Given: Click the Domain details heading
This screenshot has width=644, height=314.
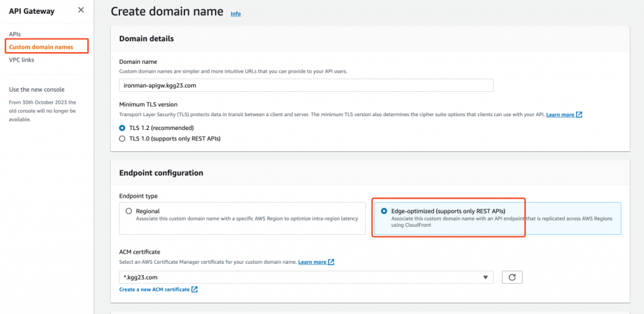Looking at the screenshot, I should point(147,38).
